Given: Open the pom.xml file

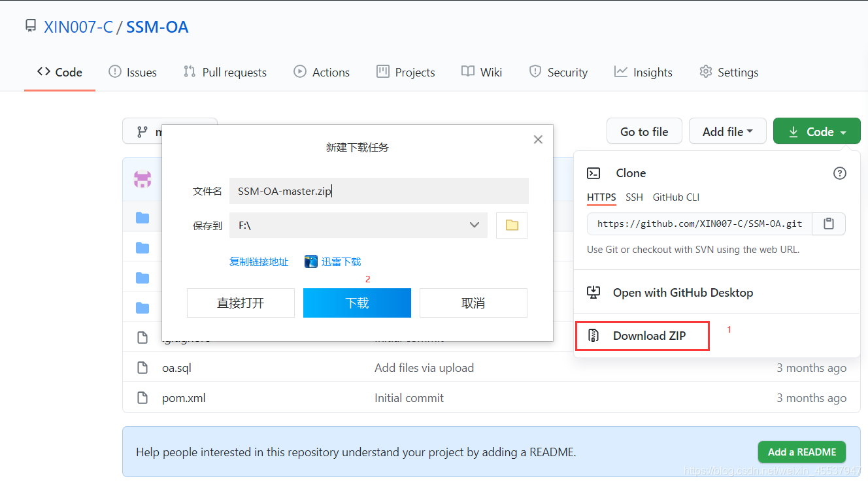Looking at the screenshot, I should [x=184, y=398].
